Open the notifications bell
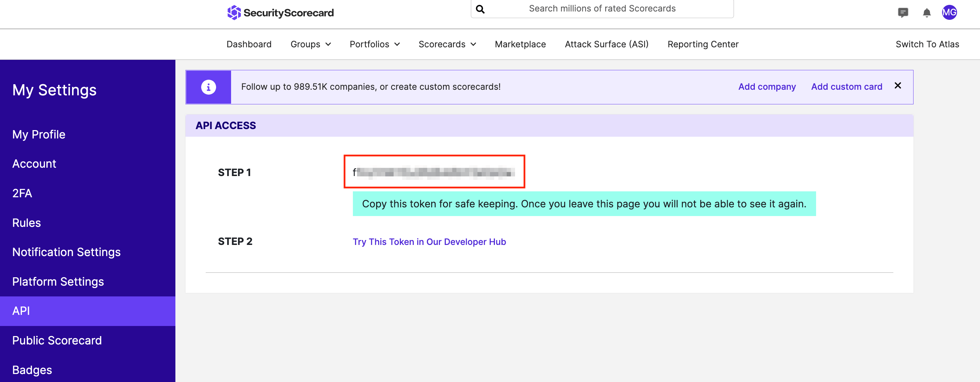This screenshot has height=382, width=980. [x=927, y=13]
